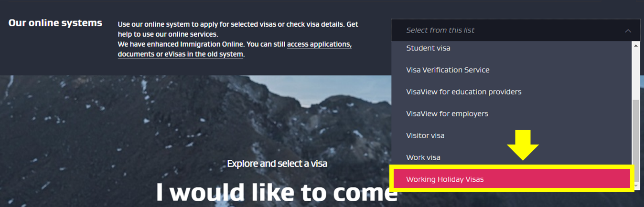Click the 'Explore and select a visa' text

click(x=277, y=164)
